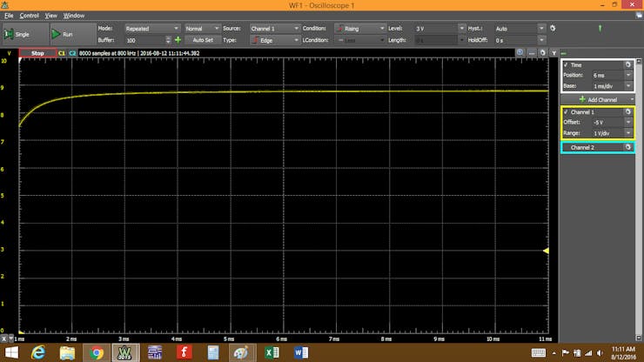
Task: Open the Window menu
Action: point(74,16)
